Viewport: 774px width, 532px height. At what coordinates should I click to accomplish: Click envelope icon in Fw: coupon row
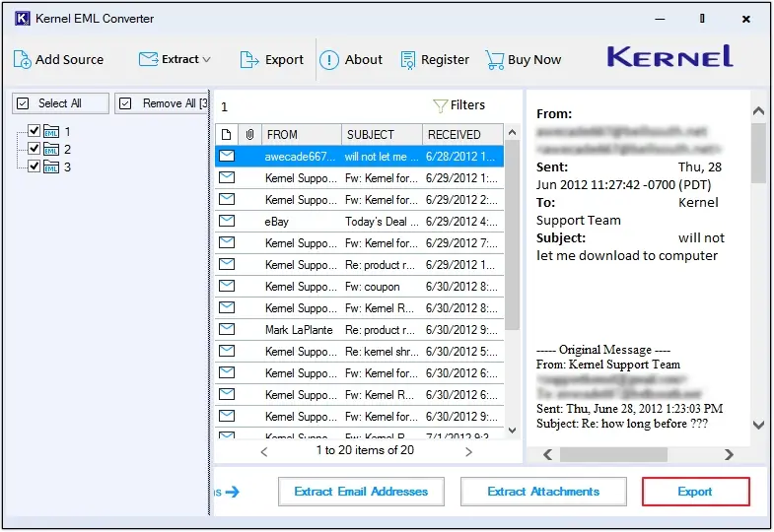point(227,286)
